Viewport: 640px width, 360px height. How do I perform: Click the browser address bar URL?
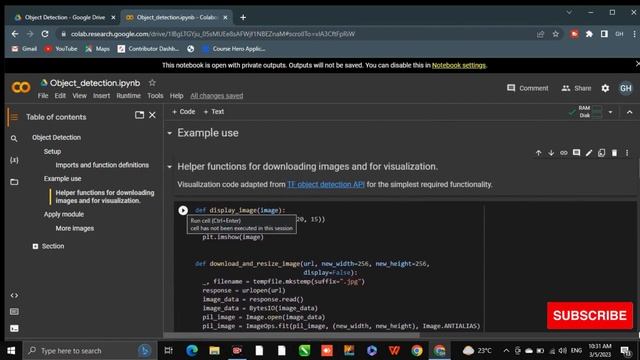coord(213,34)
